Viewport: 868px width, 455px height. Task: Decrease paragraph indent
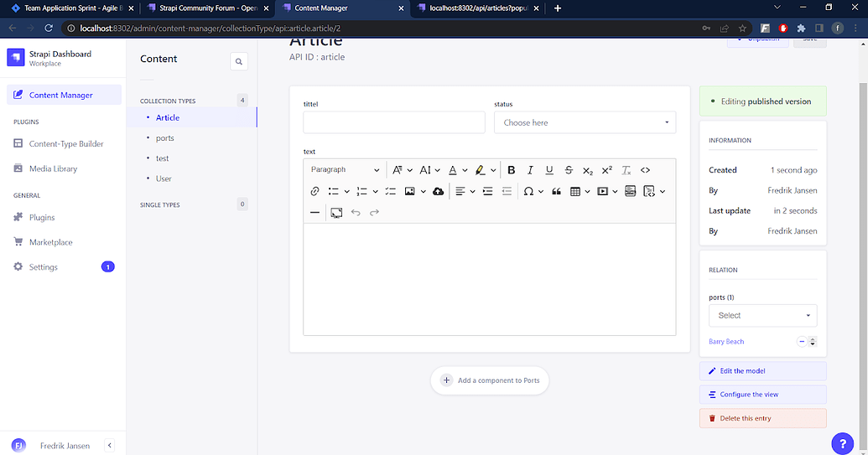pos(507,191)
